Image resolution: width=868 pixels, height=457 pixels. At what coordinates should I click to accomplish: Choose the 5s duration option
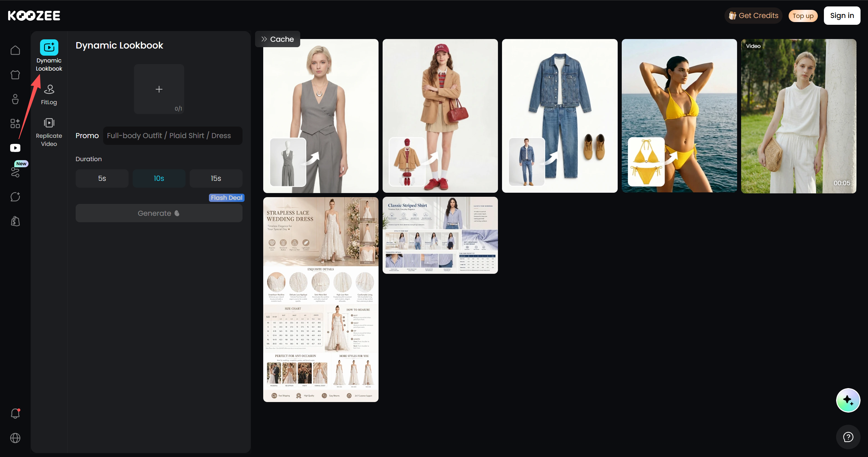102,178
